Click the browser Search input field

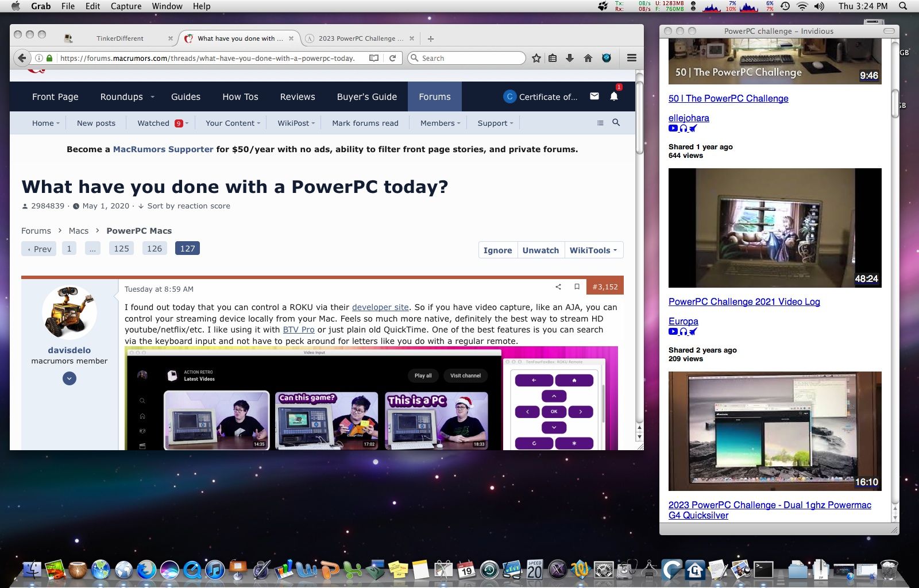coord(471,58)
